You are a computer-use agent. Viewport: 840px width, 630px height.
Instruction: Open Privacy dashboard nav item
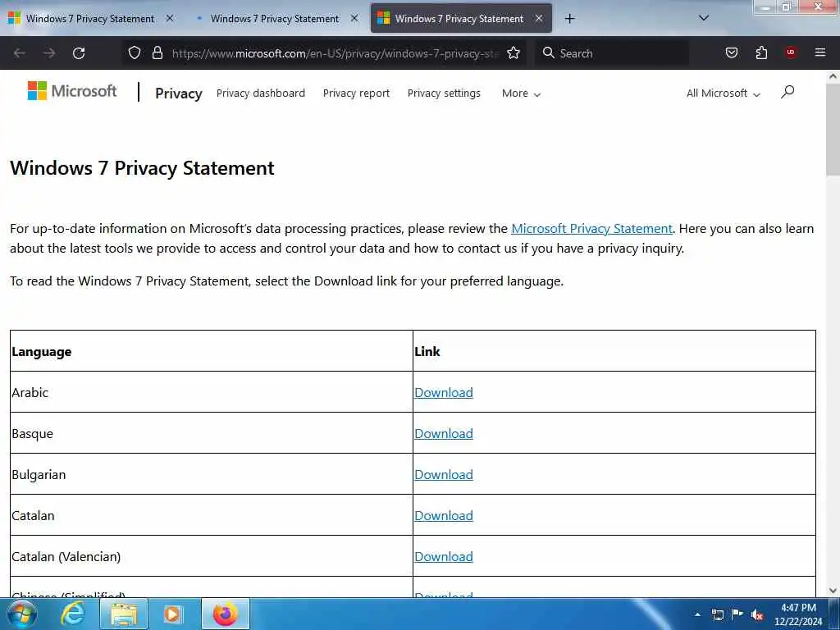tap(260, 94)
